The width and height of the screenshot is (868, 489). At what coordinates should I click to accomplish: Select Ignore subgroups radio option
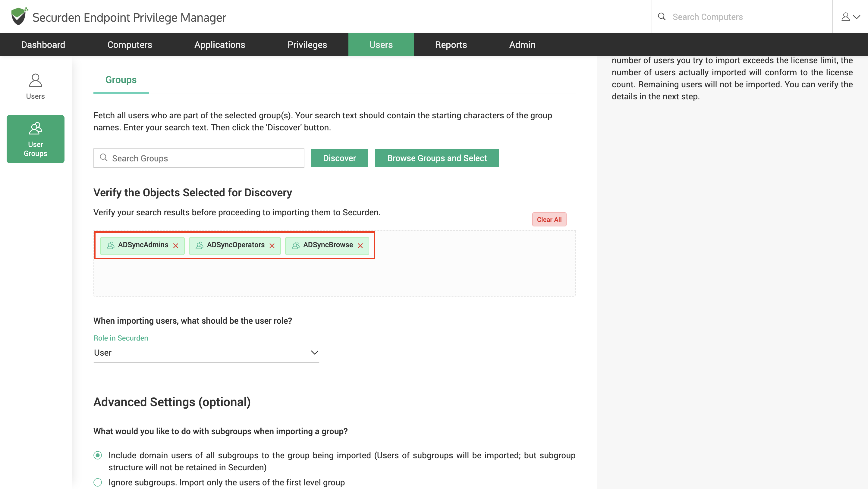coord(98,482)
